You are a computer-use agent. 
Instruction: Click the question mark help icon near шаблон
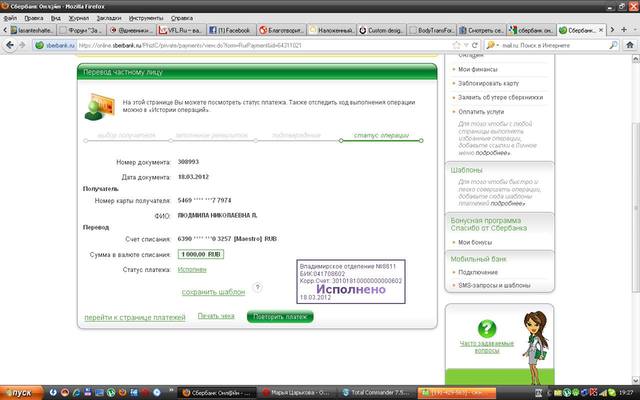257,287
